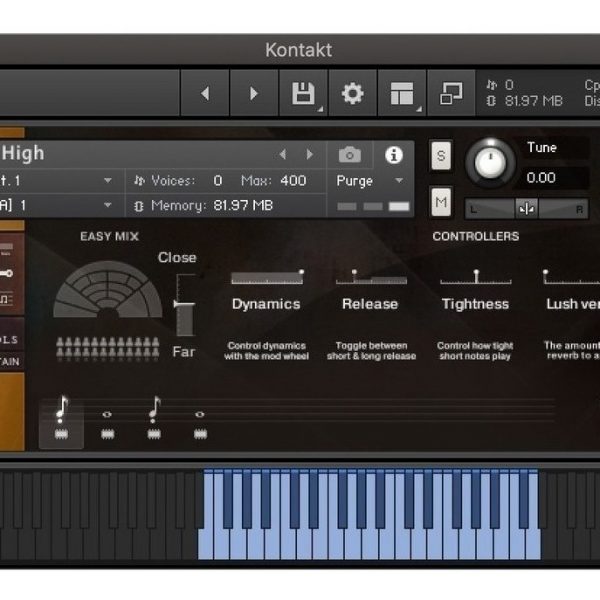The height and width of the screenshot is (600, 600).
Task: Select the highlighted staccato note articulation
Action: [61, 409]
